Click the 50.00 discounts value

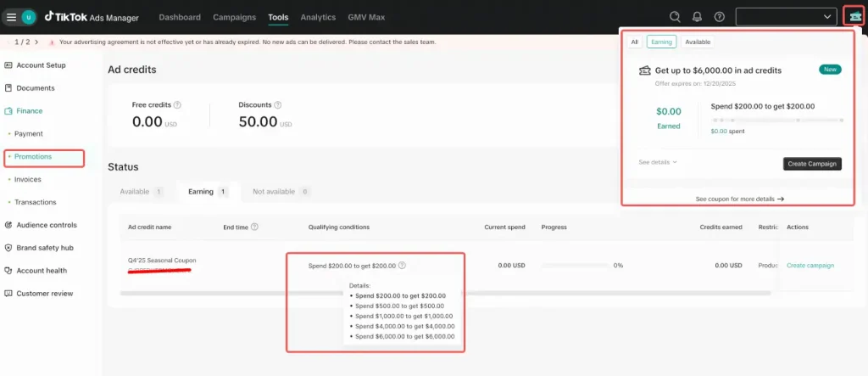click(x=258, y=121)
